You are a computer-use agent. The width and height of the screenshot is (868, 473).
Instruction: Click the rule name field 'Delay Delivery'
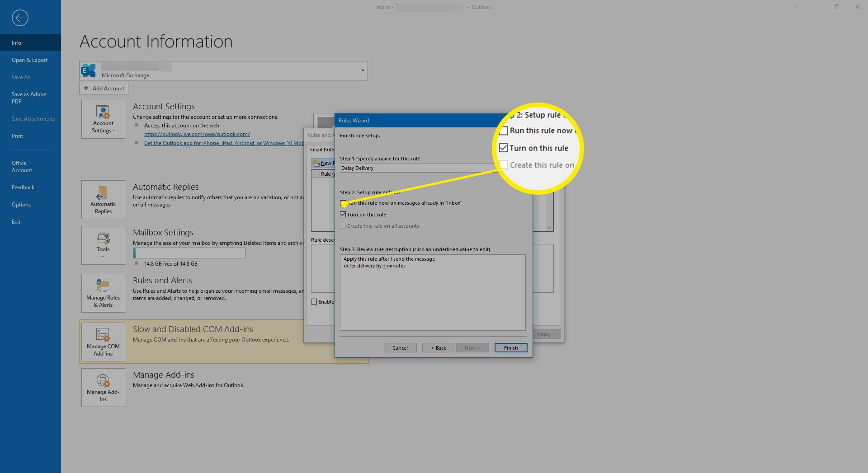[418, 168]
